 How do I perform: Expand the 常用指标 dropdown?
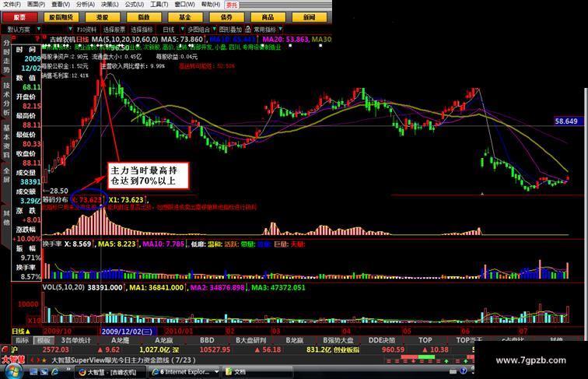tap(281, 29)
